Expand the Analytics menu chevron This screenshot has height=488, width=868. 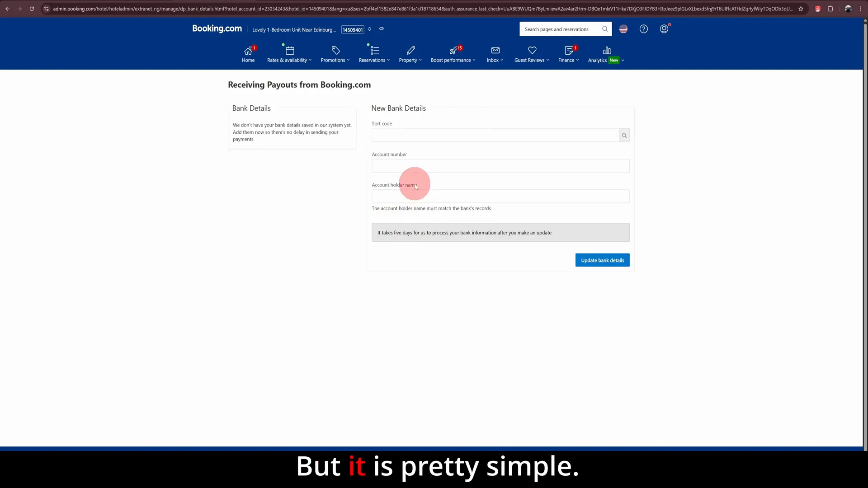click(x=623, y=60)
